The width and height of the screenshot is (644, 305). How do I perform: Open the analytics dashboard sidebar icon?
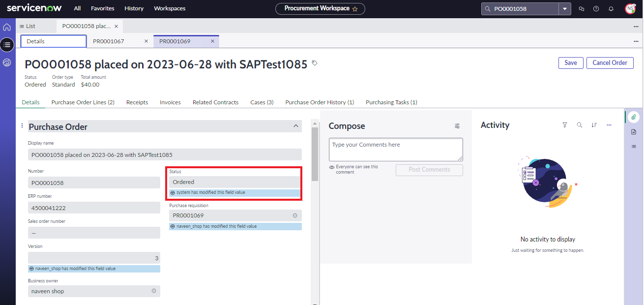click(7, 62)
